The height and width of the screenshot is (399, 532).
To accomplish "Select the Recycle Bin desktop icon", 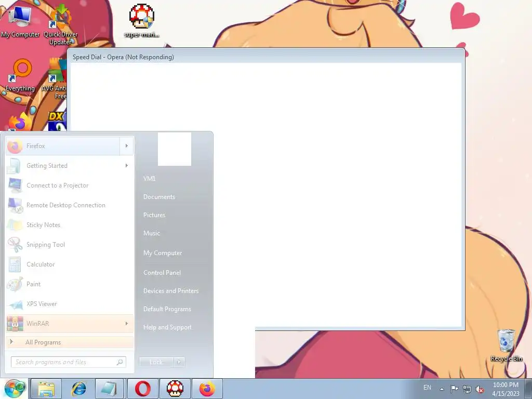I will (506, 345).
